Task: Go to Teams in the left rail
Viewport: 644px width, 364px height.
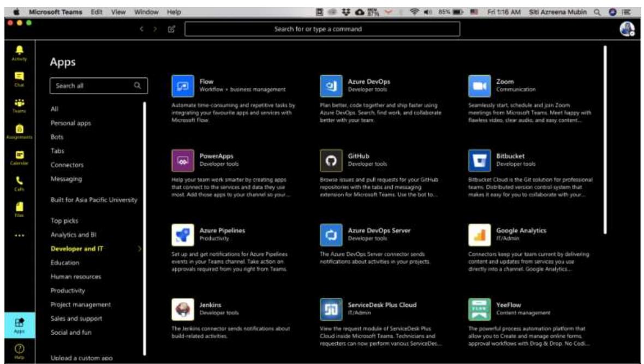Action: pyautogui.click(x=19, y=105)
